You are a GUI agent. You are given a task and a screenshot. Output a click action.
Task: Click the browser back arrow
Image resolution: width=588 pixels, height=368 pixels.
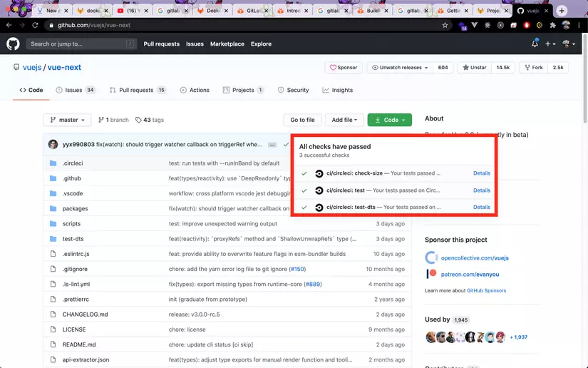pyautogui.click(x=9, y=25)
